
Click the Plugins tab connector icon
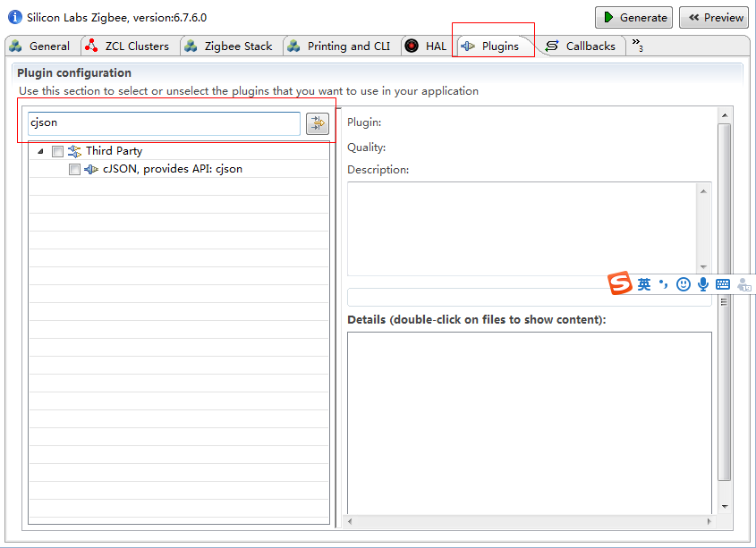click(x=468, y=46)
